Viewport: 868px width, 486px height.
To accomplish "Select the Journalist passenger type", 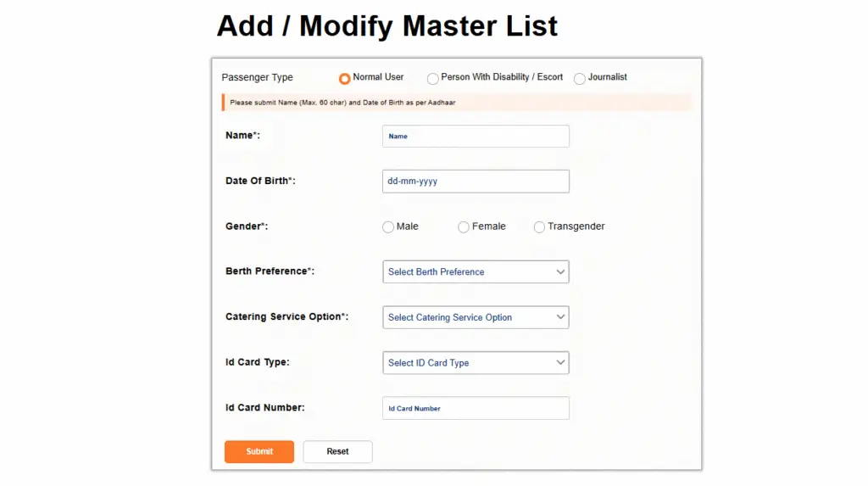I will pyautogui.click(x=580, y=78).
